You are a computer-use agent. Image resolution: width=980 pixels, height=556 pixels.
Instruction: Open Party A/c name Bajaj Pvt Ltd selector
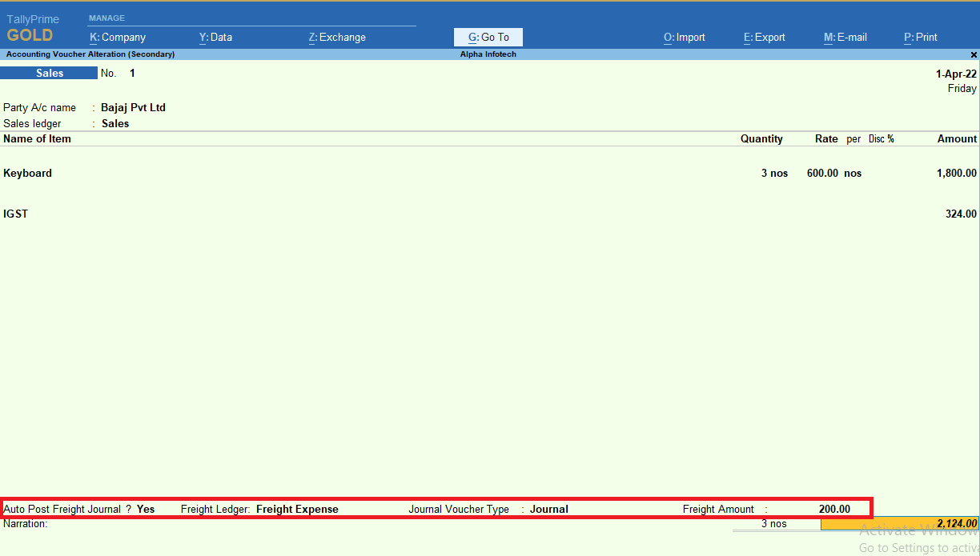(133, 107)
